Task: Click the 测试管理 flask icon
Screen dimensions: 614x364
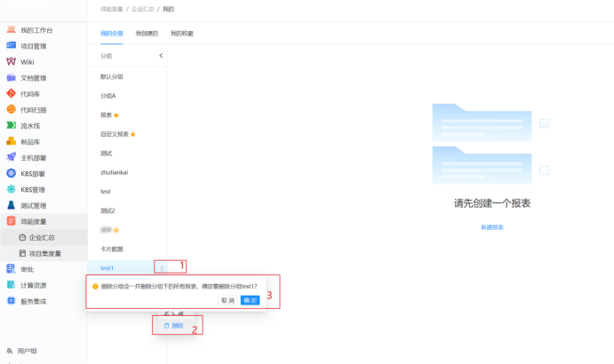Action: tap(11, 205)
